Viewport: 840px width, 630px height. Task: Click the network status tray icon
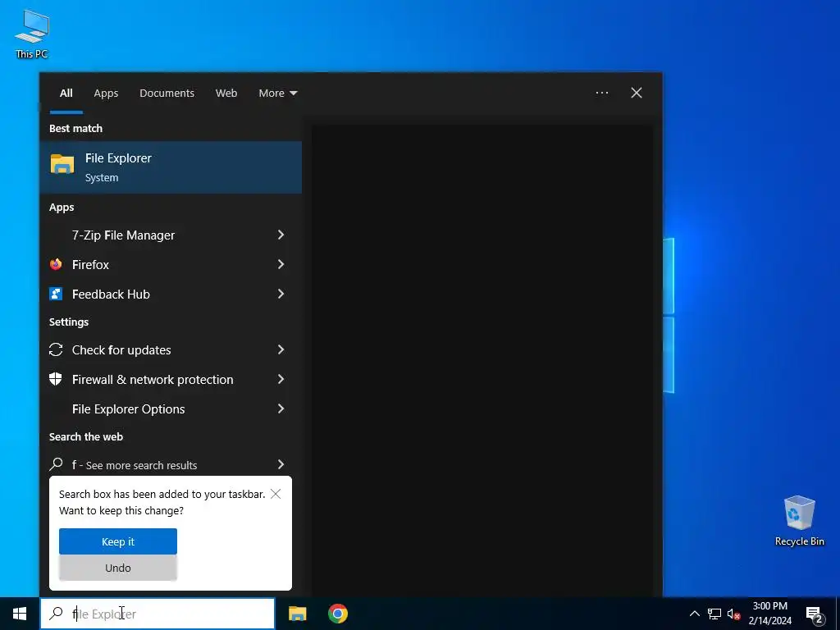714,614
